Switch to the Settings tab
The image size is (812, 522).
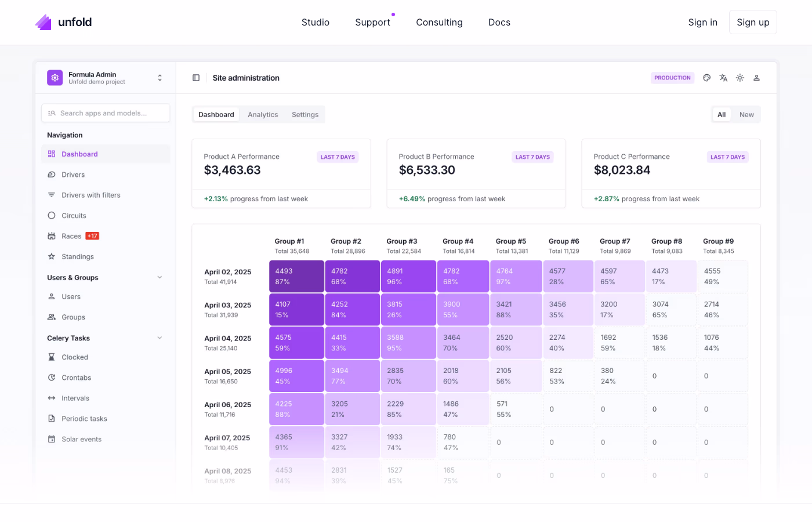click(305, 115)
